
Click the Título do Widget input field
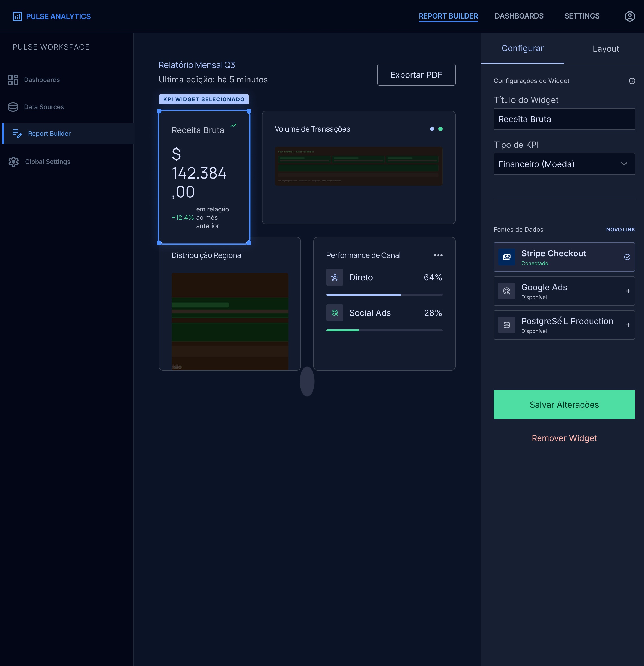coord(564,119)
